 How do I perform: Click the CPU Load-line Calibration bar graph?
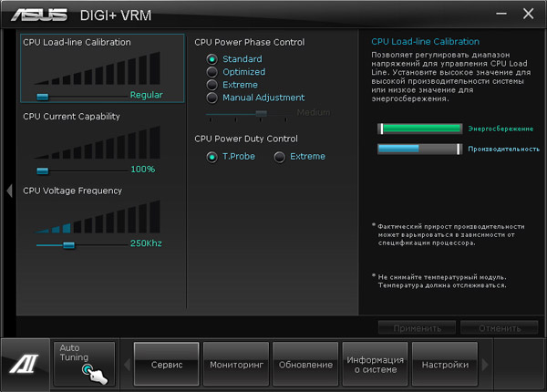[98, 68]
